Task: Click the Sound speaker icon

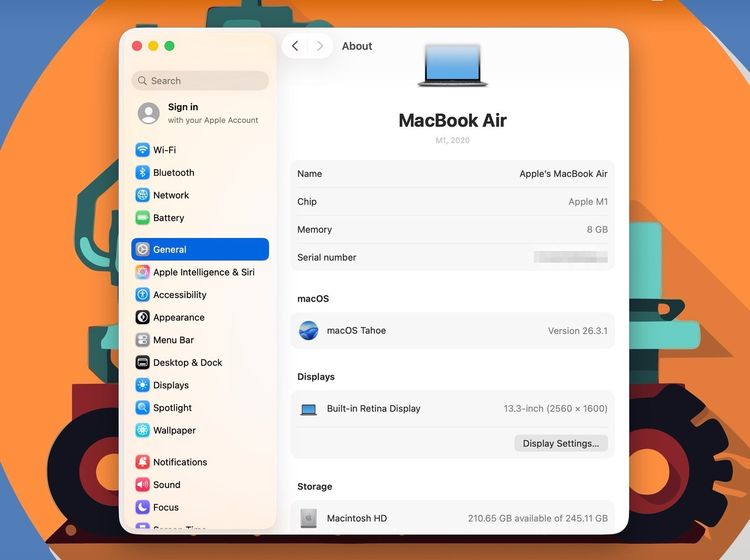Action: click(x=143, y=484)
